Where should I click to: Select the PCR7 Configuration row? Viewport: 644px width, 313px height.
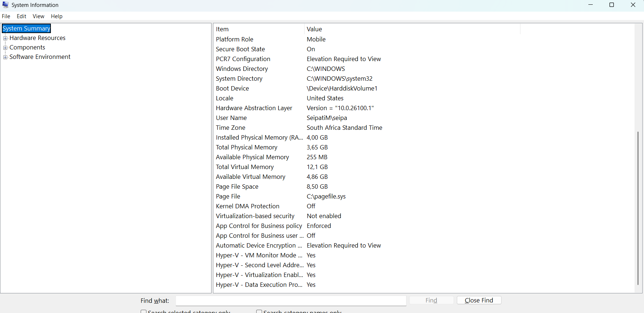click(x=367, y=59)
